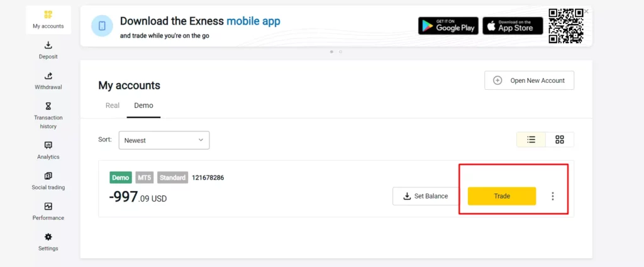Click the Google Play download badge
Image resolution: width=644 pixels, height=267 pixels.
(x=448, y=26)
